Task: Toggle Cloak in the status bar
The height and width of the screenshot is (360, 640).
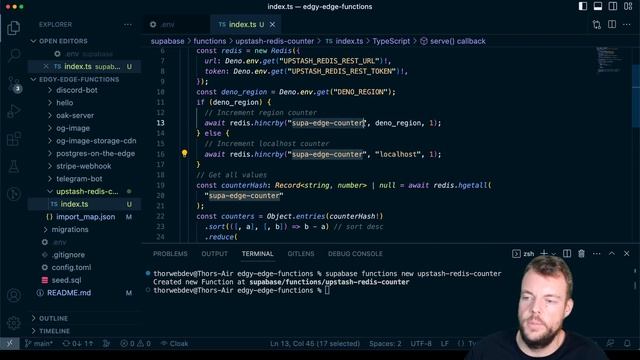Action: click(174, 344)
